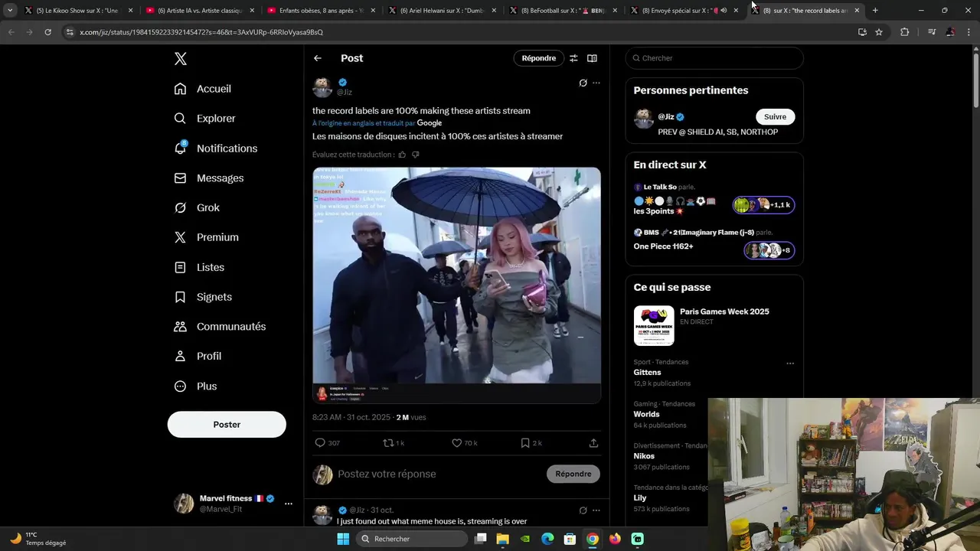The image size is (980, 551).
Task: Play the post video
Action: (456, 285)
